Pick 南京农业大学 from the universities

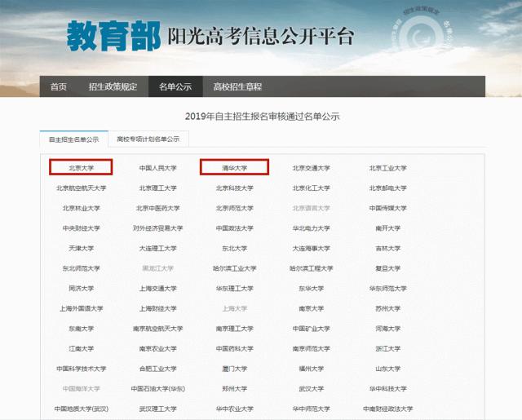157,348
